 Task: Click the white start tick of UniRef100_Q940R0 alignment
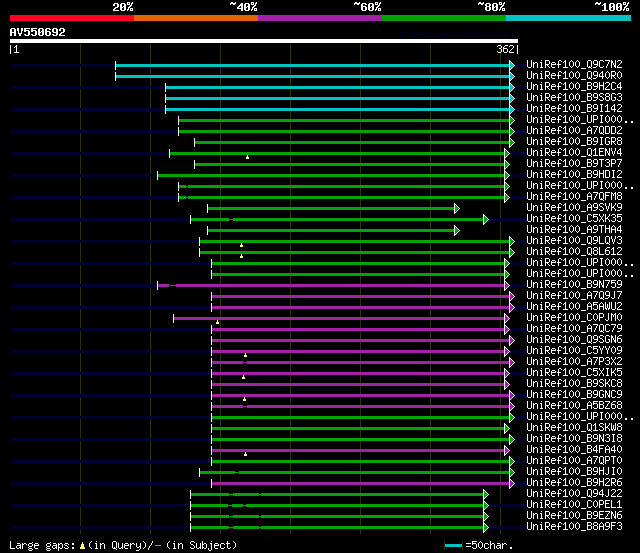pos(116,76)
